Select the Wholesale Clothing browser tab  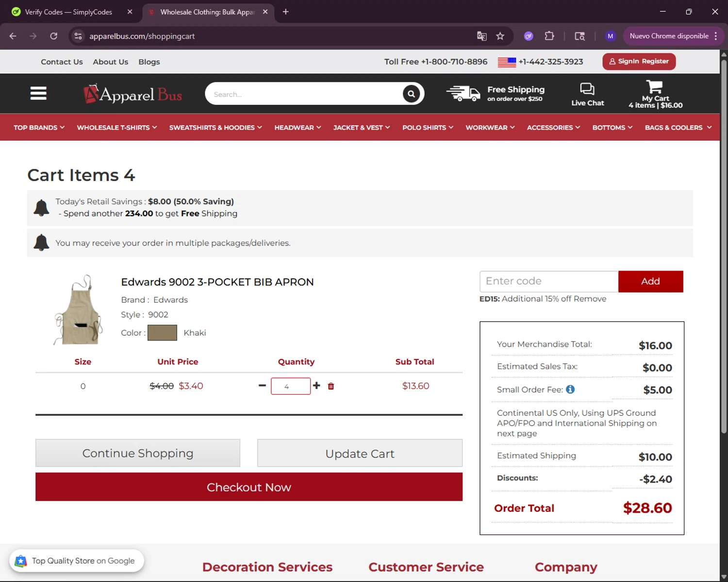click(x=208, y=12)
